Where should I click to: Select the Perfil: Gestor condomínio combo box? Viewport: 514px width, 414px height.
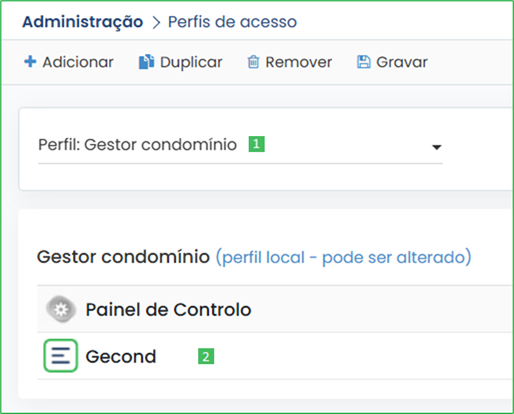point(240,146)
